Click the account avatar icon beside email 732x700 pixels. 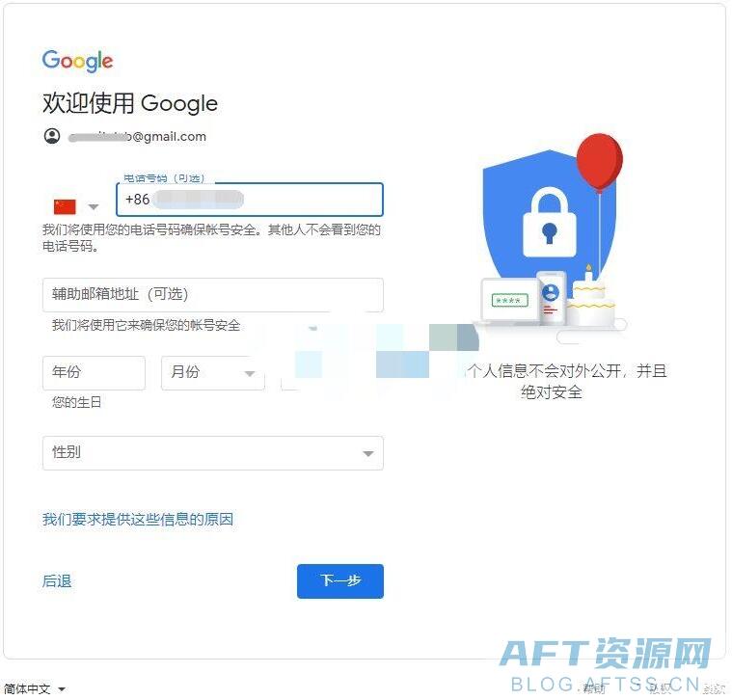(52, 136)
